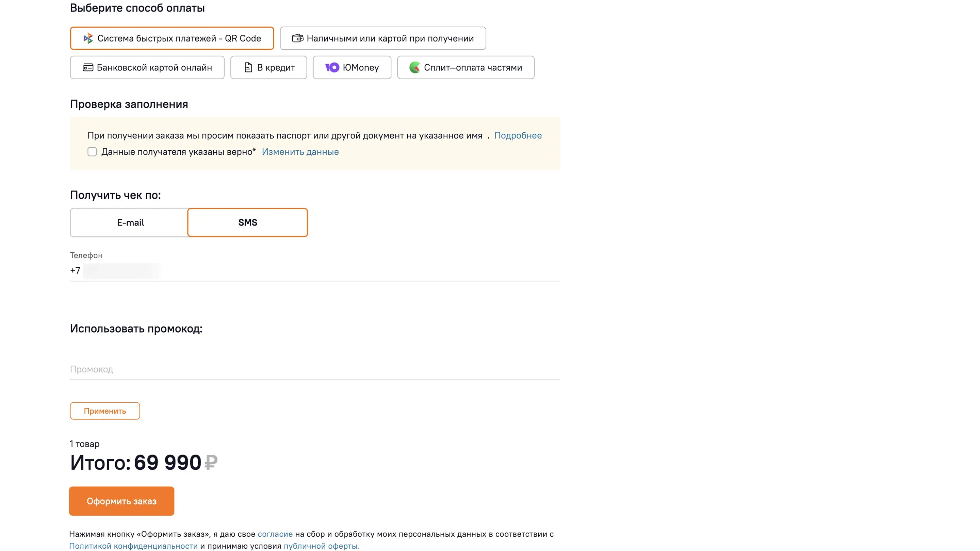Click the purple ЮMoney logo icon
Screen dimensions: 980x551
coord(332,68)
